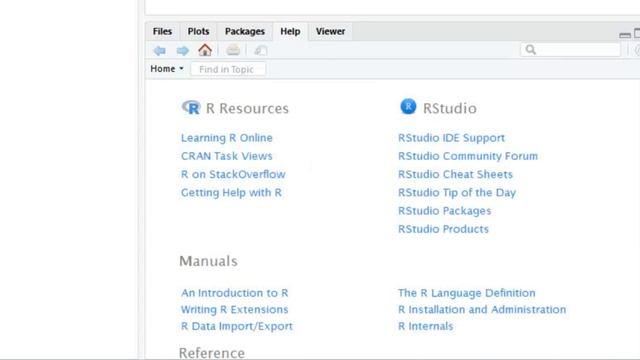
Task: Click the R logo beside R Resources
Action: pos(191,107)
